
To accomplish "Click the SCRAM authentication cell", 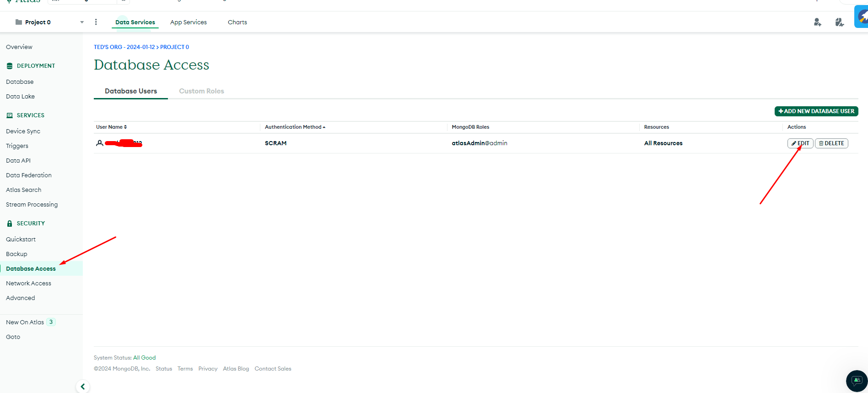I will (x=275, y=143).
